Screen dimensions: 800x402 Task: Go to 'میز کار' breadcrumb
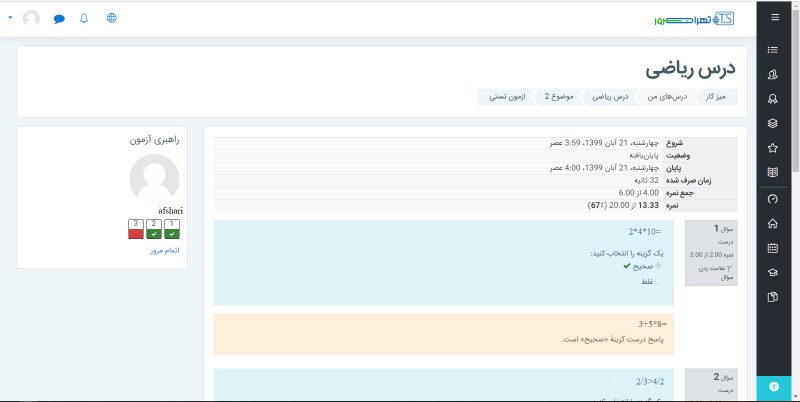719,97
